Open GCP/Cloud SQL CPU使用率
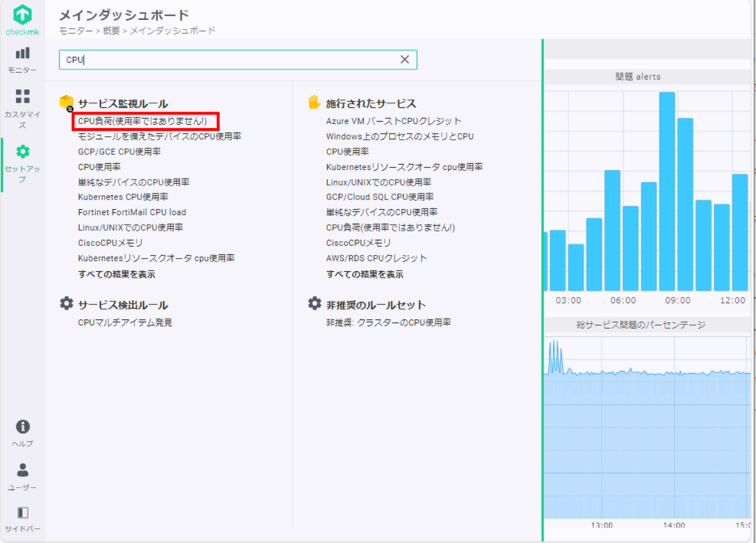The image size is (756, 543). 380,197
